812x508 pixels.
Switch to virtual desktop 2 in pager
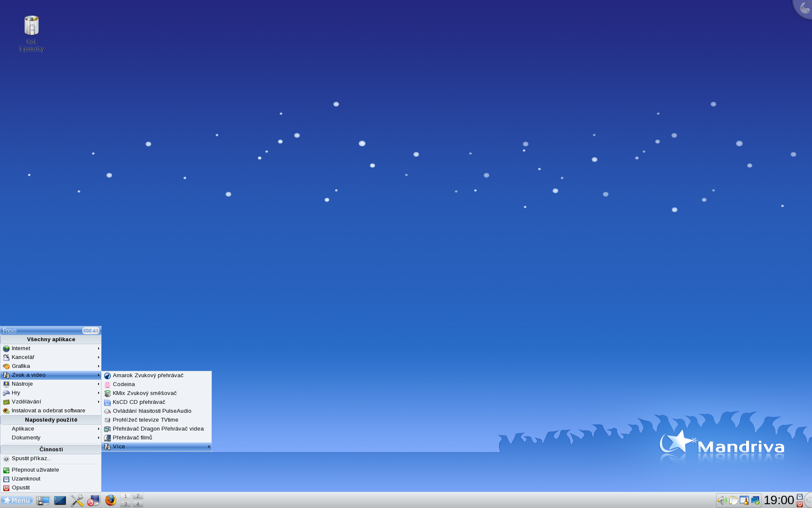point(138,496)
